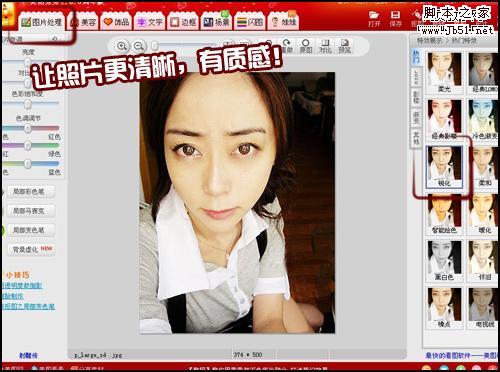Open the first tip link under 小技巧
The width and height of the screenshot is (500, 372).
[x=22, y=286]
